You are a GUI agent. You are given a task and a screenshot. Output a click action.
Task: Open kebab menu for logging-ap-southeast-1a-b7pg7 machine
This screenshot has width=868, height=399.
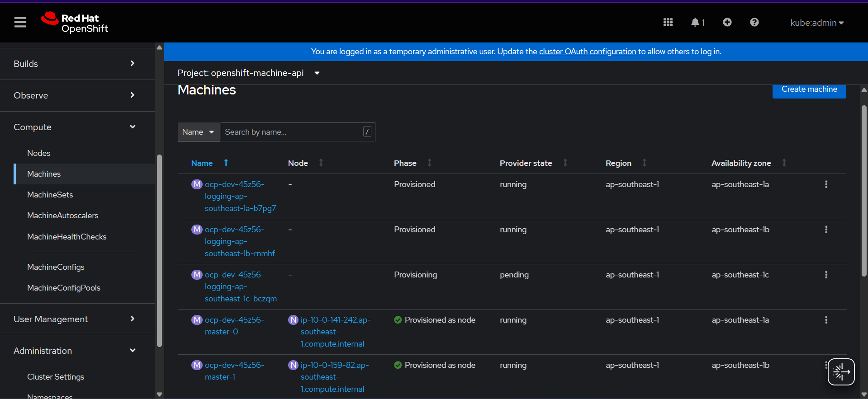click(x=826, y=184)
